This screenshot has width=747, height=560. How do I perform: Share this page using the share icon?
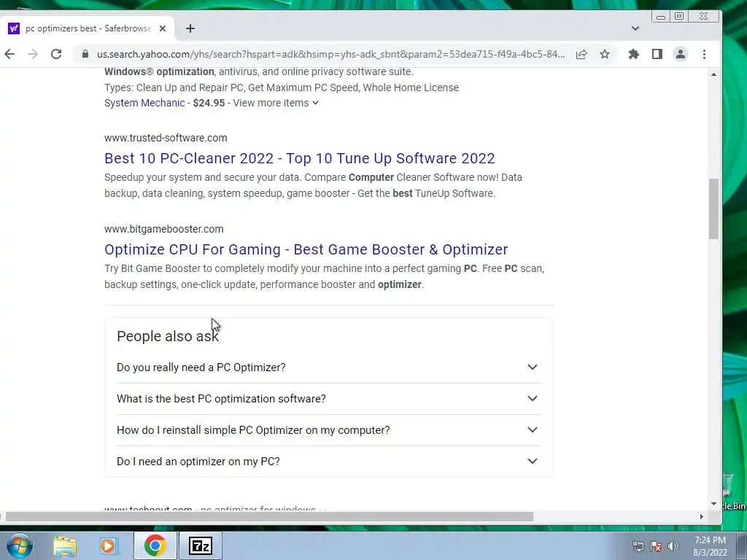coord(581,54)
